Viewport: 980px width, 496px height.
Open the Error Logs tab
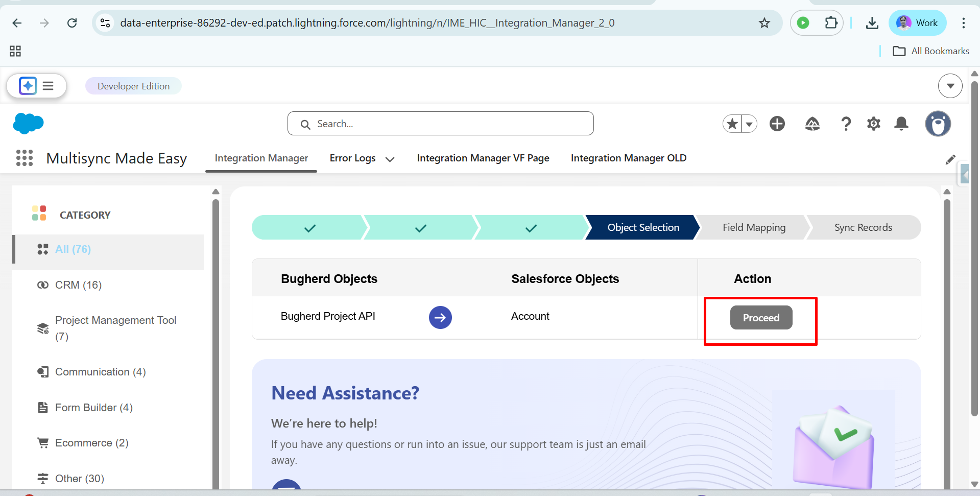coord(352,158)
